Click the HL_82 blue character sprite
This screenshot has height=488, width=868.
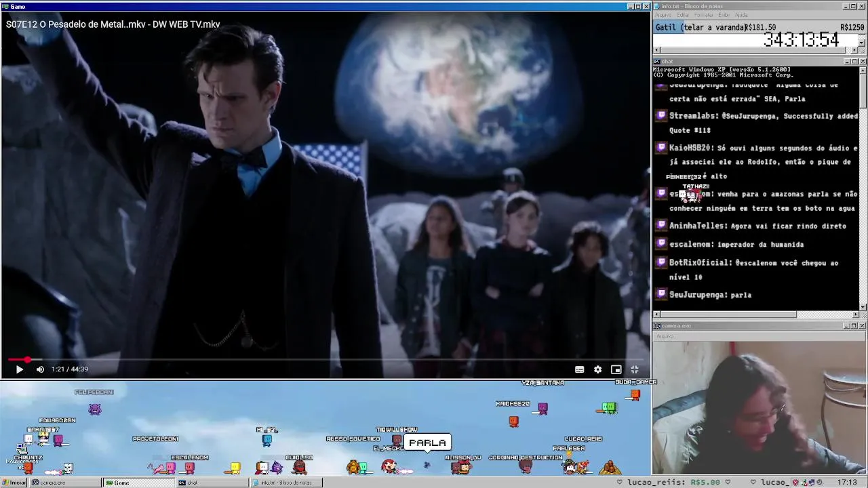click(267, 440)
